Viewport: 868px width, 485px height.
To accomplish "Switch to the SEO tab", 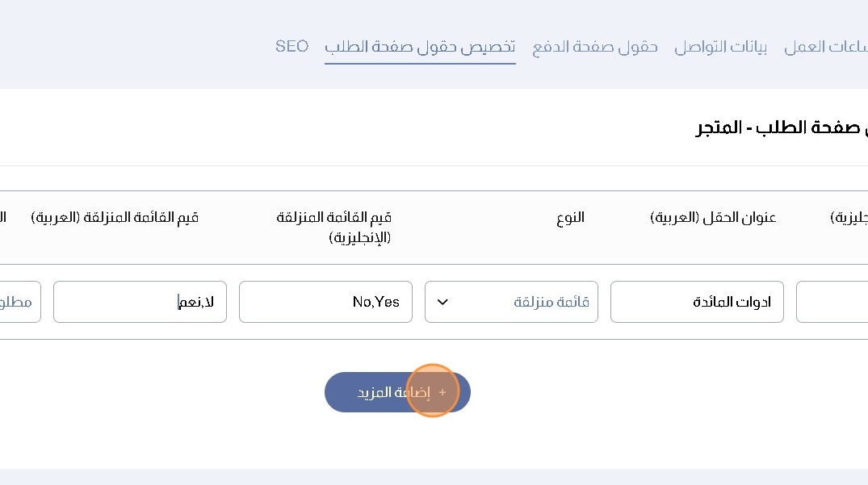I will coord(291,47).
